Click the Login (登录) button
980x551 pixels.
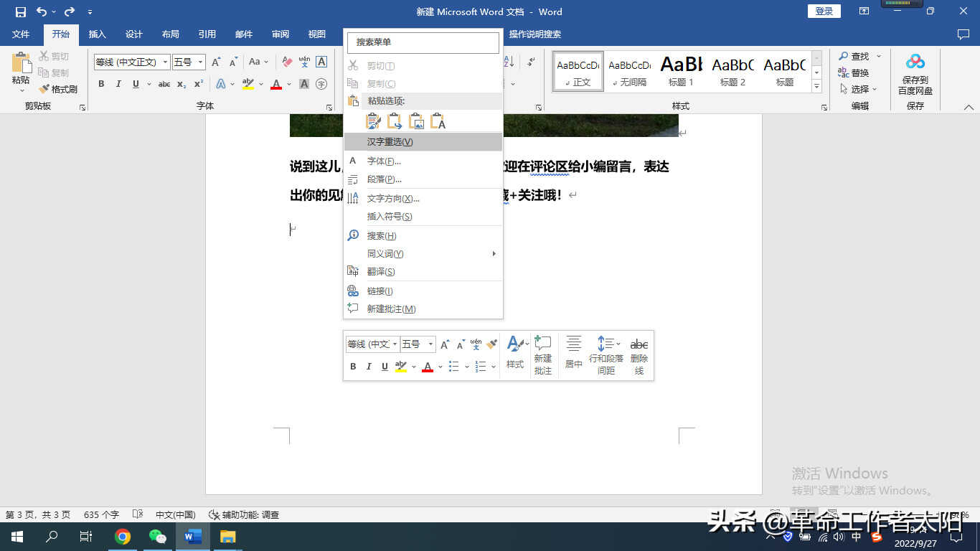[x=824, y=11]
